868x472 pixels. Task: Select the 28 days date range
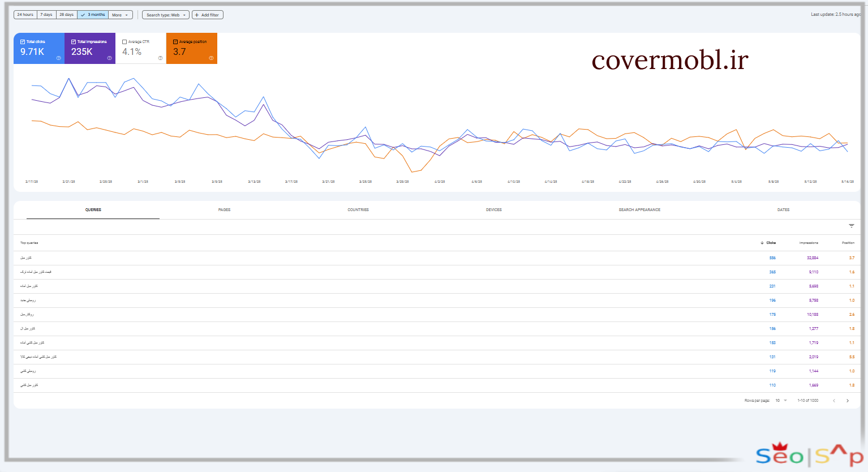[x=67, y=15]
